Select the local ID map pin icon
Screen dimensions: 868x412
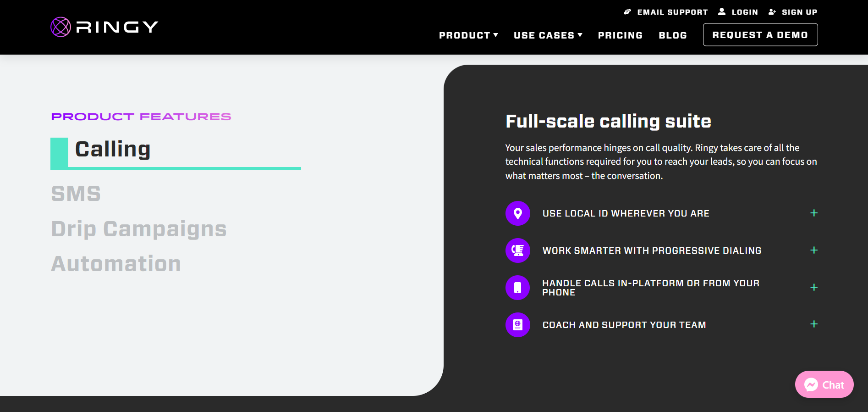point(517,213)
